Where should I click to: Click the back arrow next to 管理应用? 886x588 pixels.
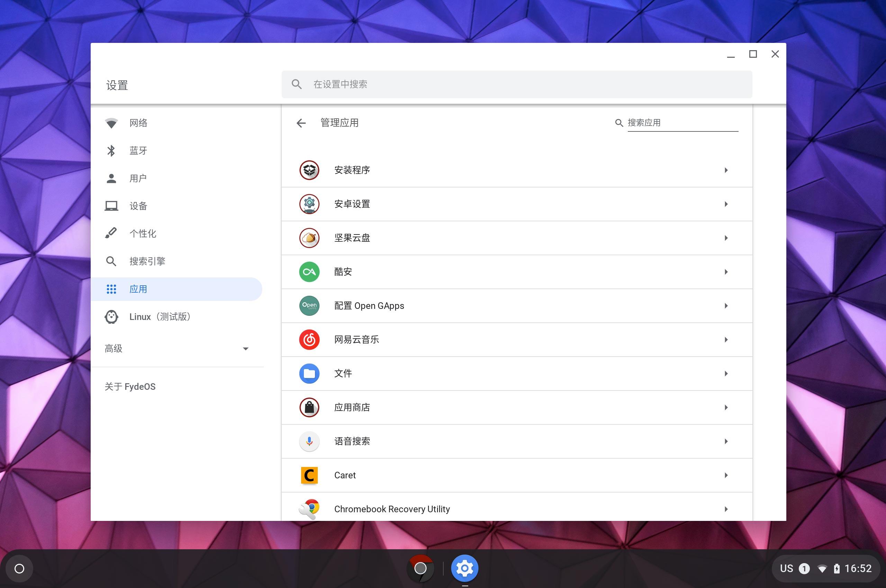(301, 123)
